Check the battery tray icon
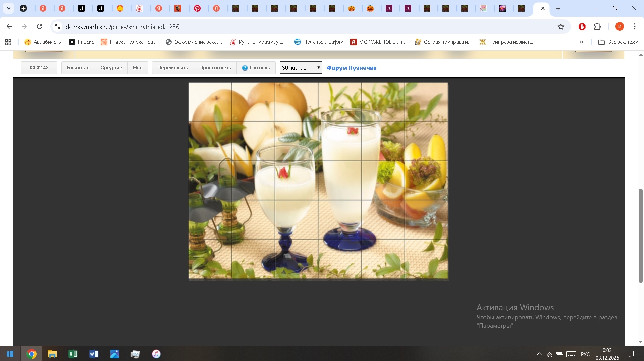 click(559, 354)
